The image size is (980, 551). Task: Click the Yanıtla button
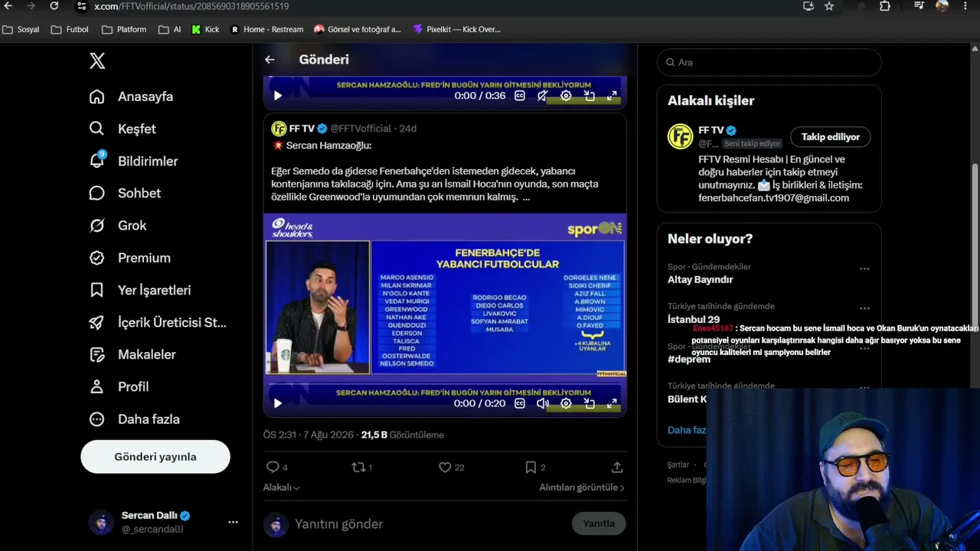coord(599,523)
